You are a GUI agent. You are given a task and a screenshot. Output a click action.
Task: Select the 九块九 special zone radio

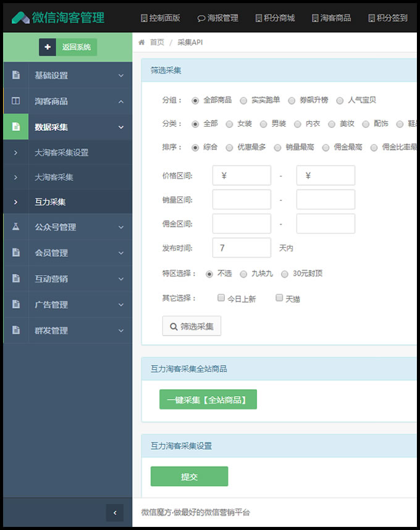[243, 274]
